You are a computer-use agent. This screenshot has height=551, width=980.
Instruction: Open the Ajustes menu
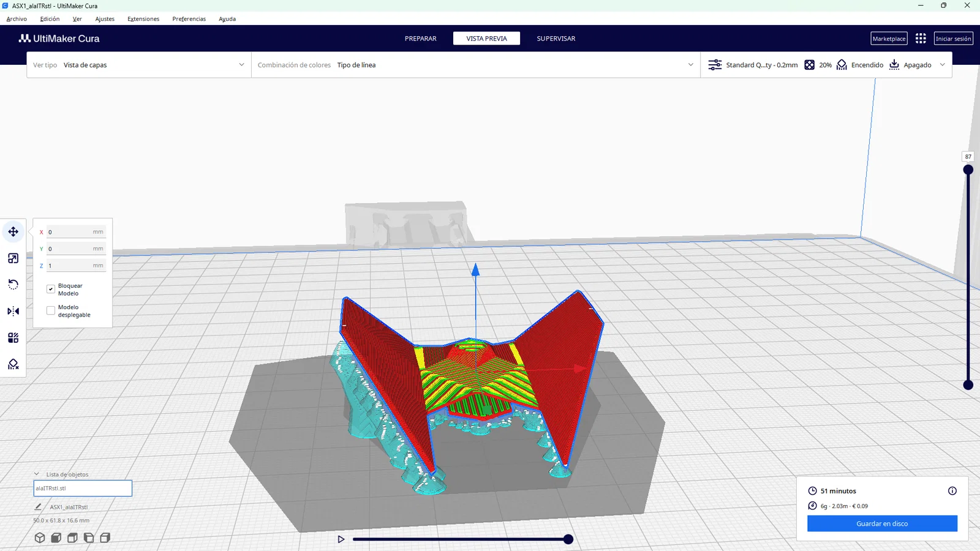coord(105,19)
